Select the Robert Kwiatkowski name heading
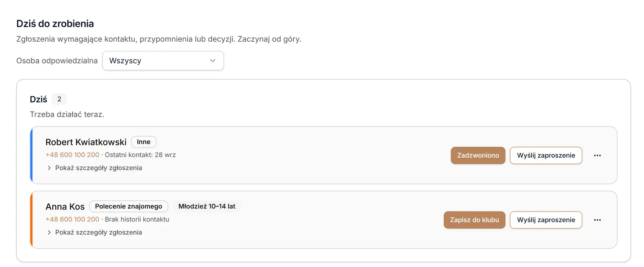644x267 pixels. click(86, 142)
